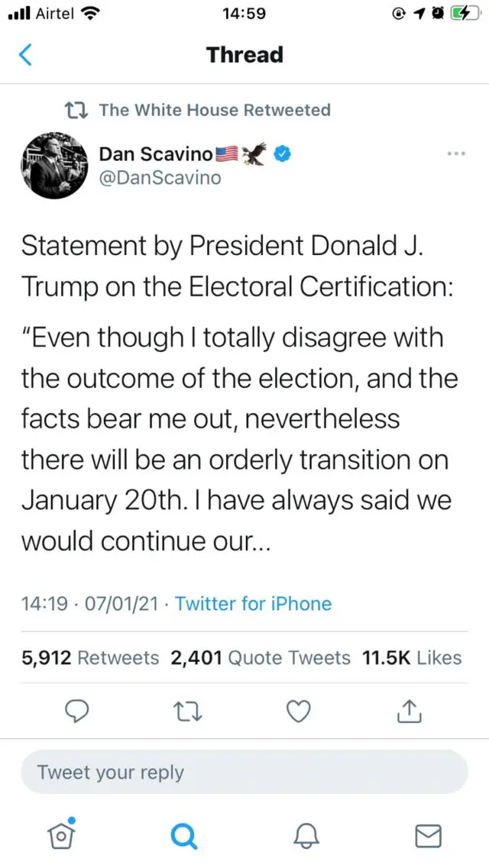
Task: Retweet using the retweet arrows icon
Action: click(187, 712)
